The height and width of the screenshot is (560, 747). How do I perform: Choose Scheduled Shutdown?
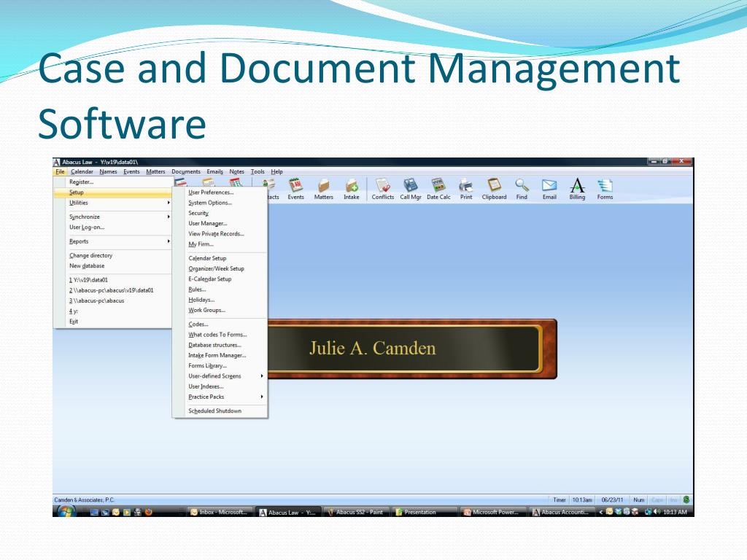220,411
